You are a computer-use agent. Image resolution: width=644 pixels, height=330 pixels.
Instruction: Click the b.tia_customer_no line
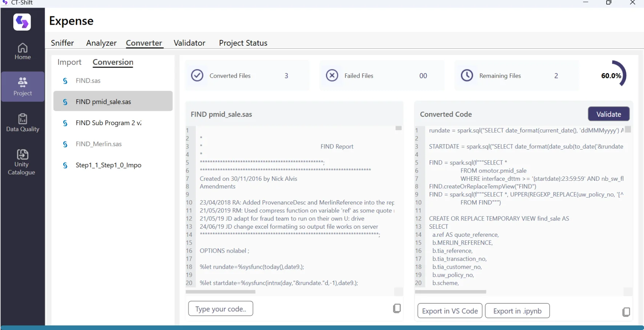457,267
